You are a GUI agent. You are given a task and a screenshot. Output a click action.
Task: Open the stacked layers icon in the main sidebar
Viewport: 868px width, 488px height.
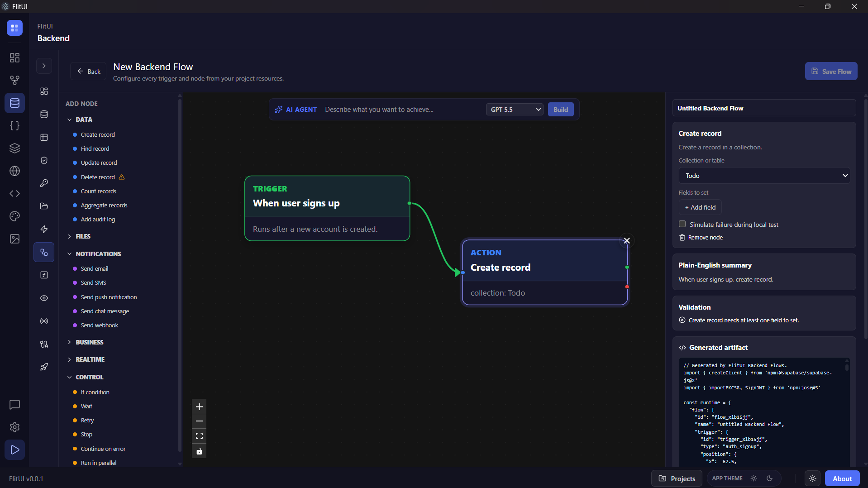pos(14,148)
